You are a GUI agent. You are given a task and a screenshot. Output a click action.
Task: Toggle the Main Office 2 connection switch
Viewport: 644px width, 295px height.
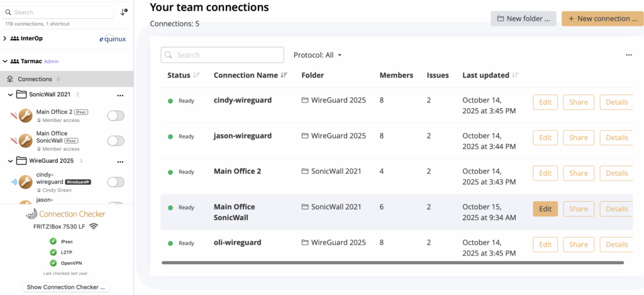pos(116,116)
